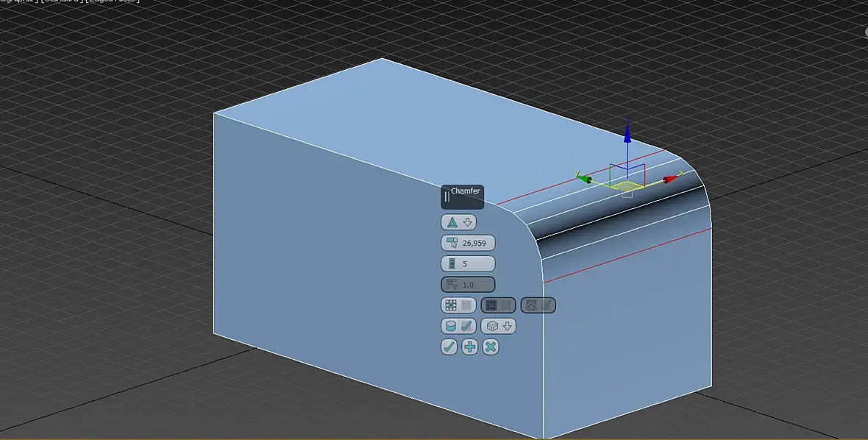Click the blue Z axis gizmo arrow

tap(627, 132)
